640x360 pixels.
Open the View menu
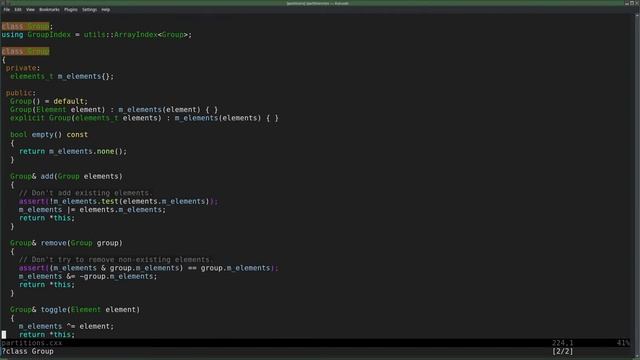pos(30,9)
